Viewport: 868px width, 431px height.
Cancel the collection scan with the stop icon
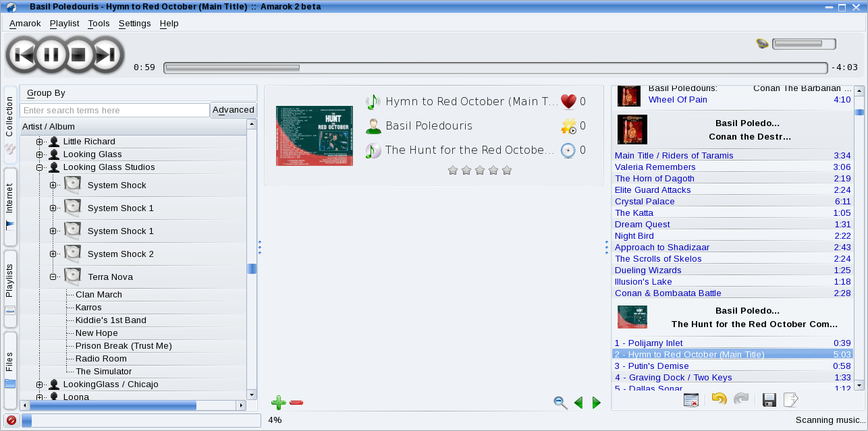tap(11, 420)
